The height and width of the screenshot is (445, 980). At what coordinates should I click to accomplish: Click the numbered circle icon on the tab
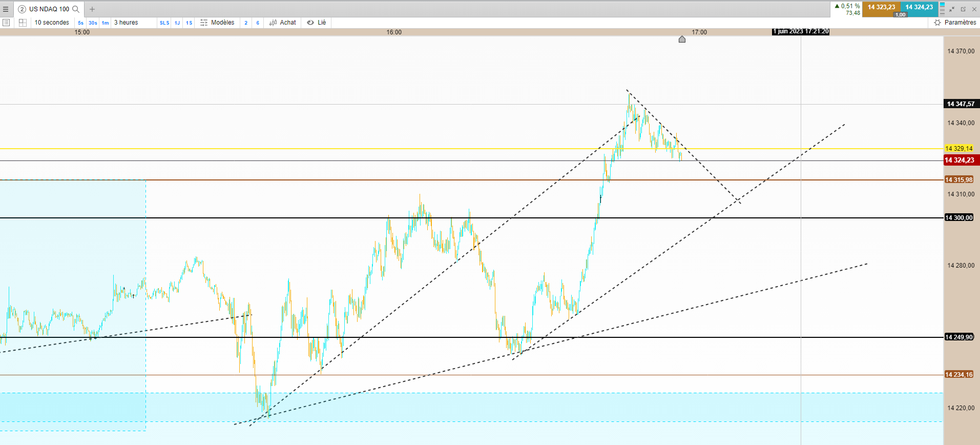(x=22, y=9)
